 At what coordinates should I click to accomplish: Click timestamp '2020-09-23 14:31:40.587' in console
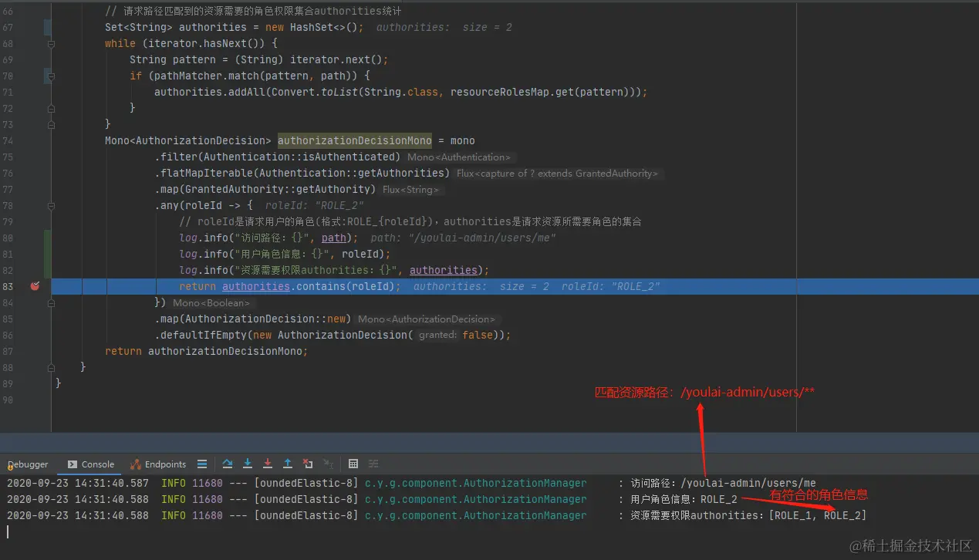(x=77, y=484)
